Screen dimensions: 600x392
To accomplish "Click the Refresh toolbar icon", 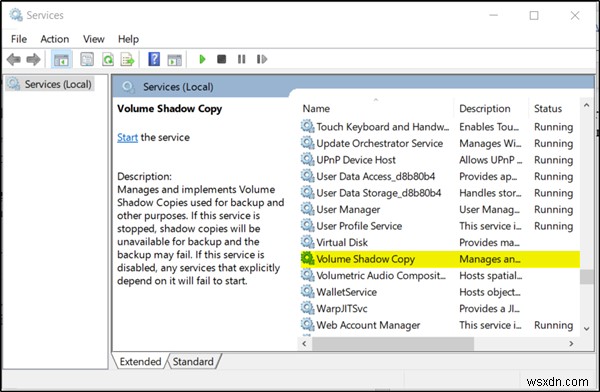I will (x=108, y=59).
